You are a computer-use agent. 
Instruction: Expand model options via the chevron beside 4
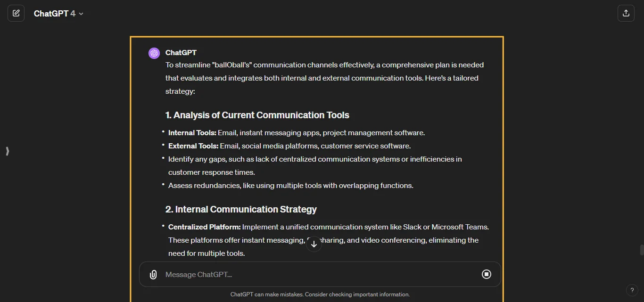click(81, 14)
